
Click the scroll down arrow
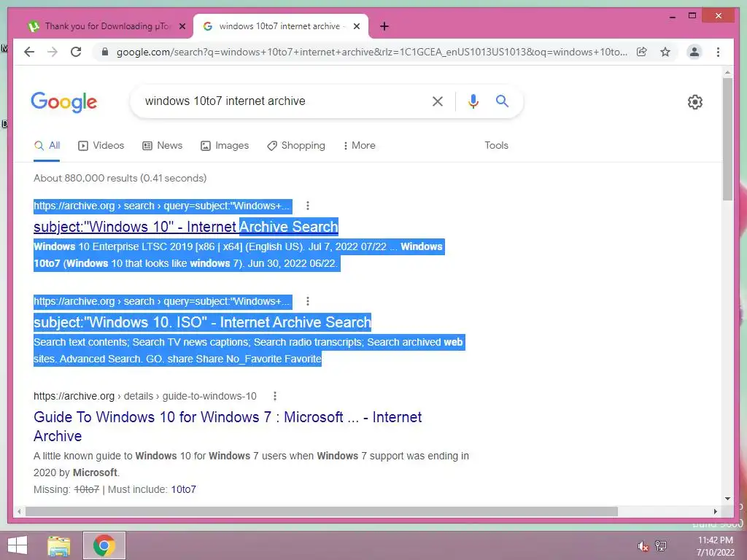(x=727, y=499)
